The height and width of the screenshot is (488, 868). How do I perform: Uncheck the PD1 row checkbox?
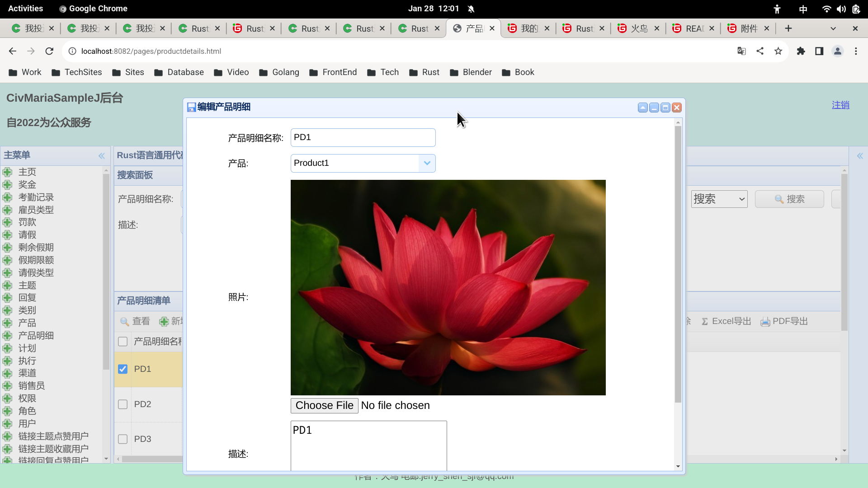coord(123,369)
